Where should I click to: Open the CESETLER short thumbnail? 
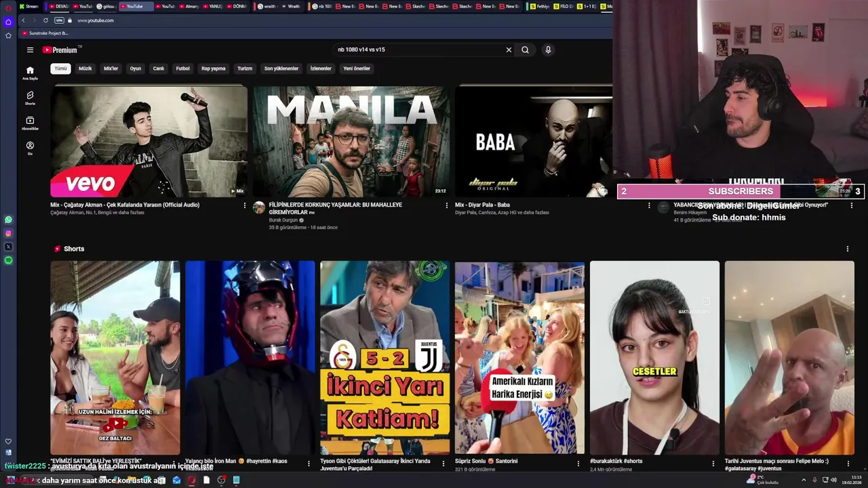click(654, 358)
